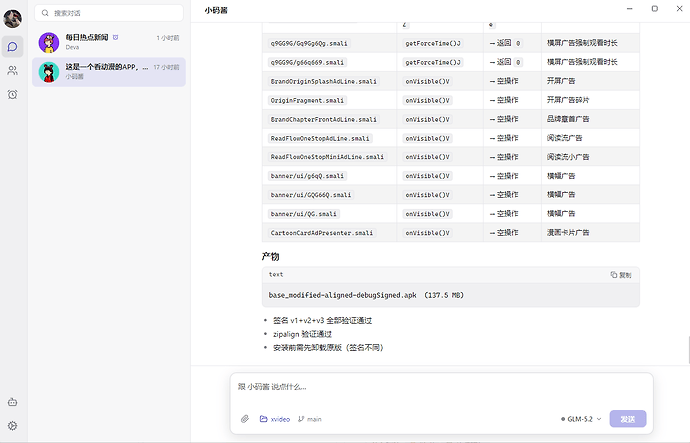Click the main git branch icon
The width and height of the screenshot is (690, 443).
click(x=301, y=419)
